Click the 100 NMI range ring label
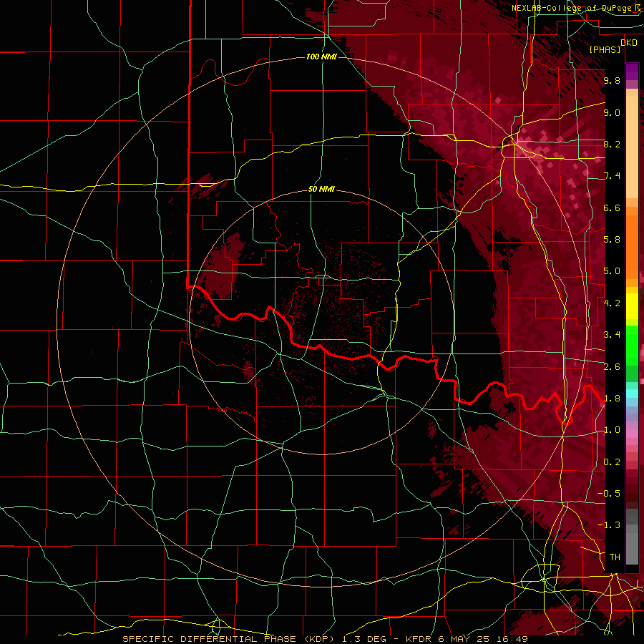The height and width of the screenshot is (644, 644). [321, 57]
